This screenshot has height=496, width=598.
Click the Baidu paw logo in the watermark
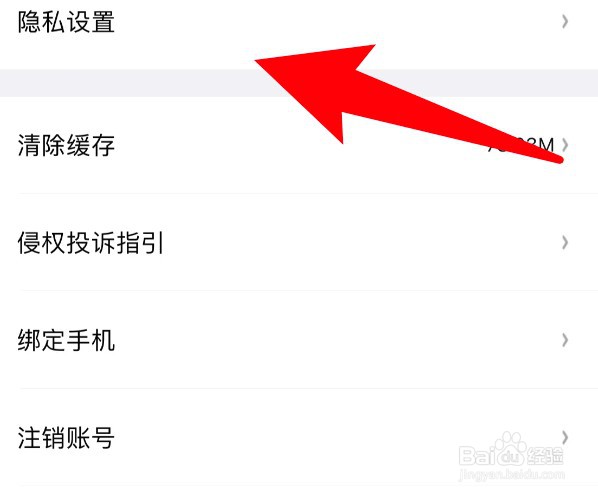(509, 449)
